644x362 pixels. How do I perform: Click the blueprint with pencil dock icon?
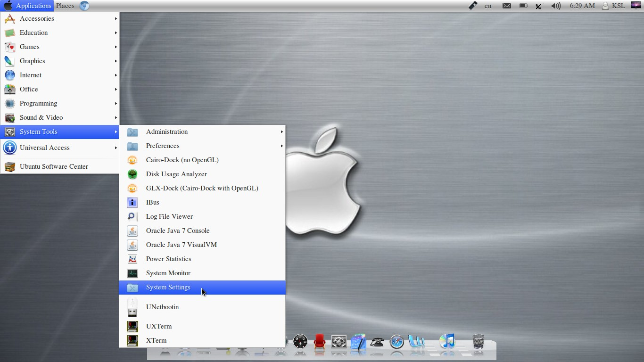pos(358,341)
